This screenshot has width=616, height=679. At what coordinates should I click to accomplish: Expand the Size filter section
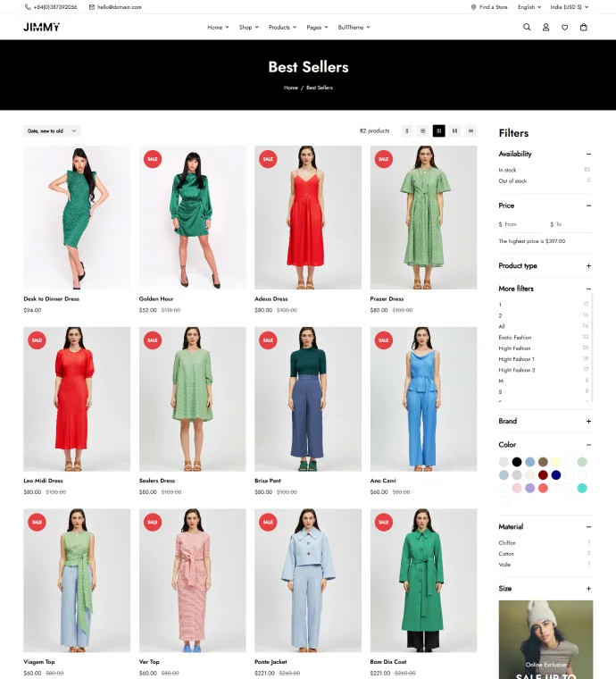click(588, 589)
